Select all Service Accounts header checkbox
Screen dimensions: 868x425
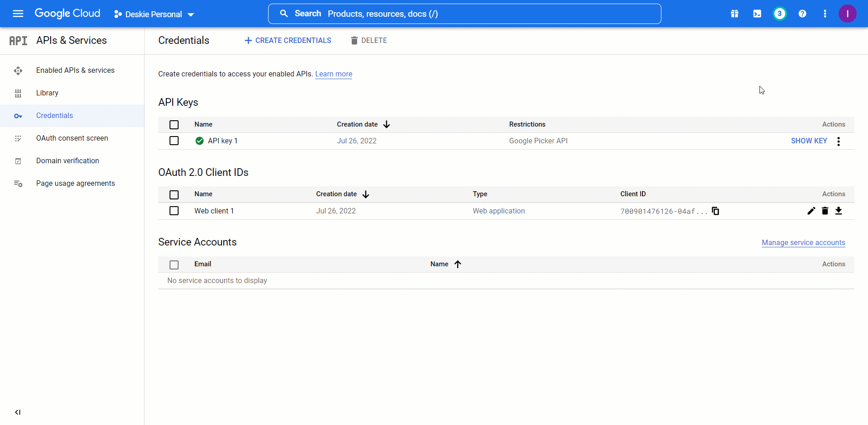(174, 265)
